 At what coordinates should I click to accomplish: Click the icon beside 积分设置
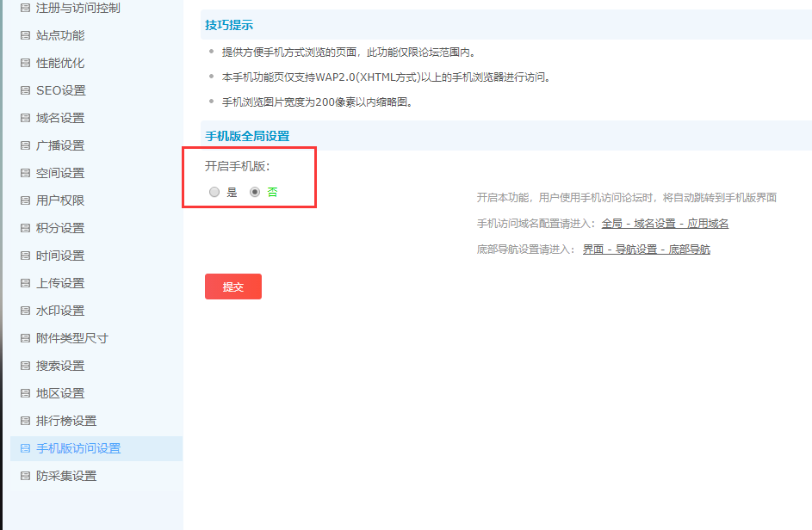25,228
